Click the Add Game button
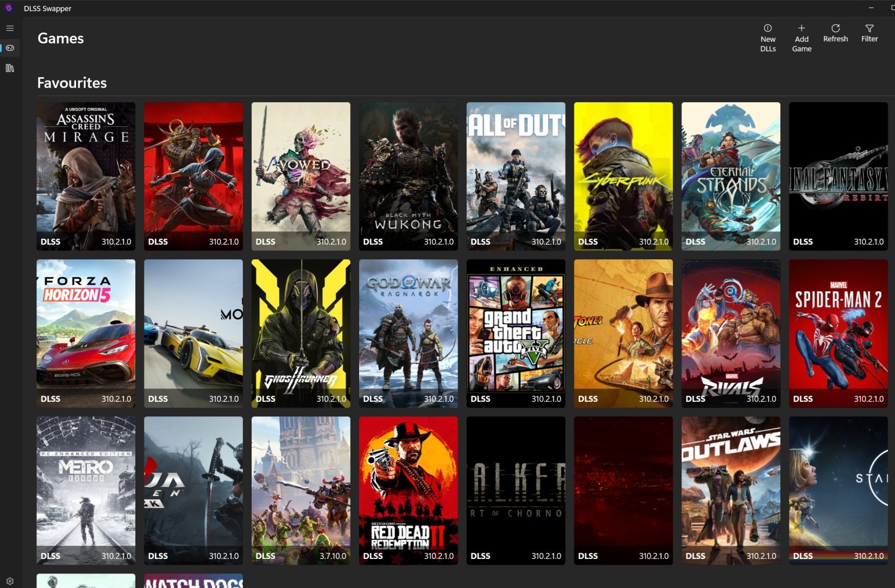This screenshot has height=588, width=895. point(802,38)
